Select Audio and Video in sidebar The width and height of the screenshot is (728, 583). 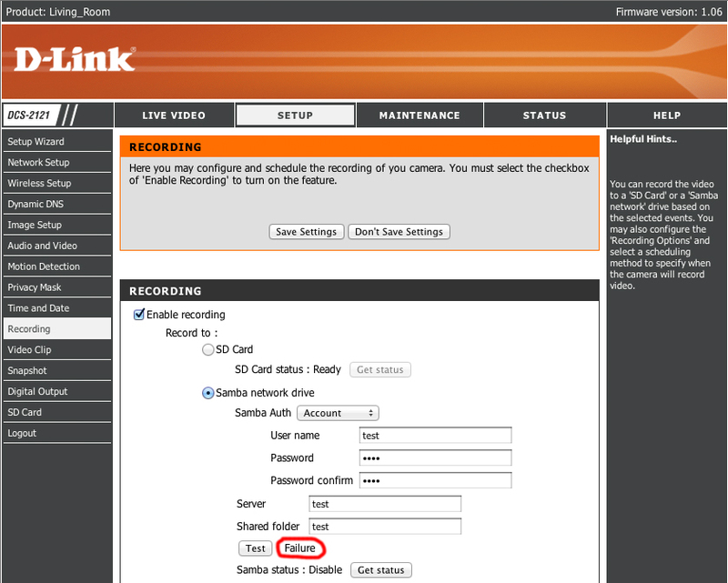tap(57, 246)
